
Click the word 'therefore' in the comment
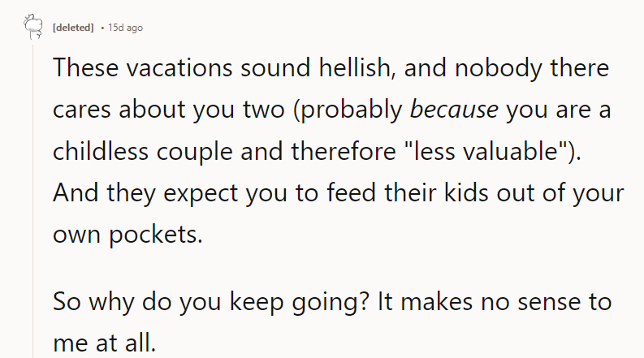(x=344, y=151)
